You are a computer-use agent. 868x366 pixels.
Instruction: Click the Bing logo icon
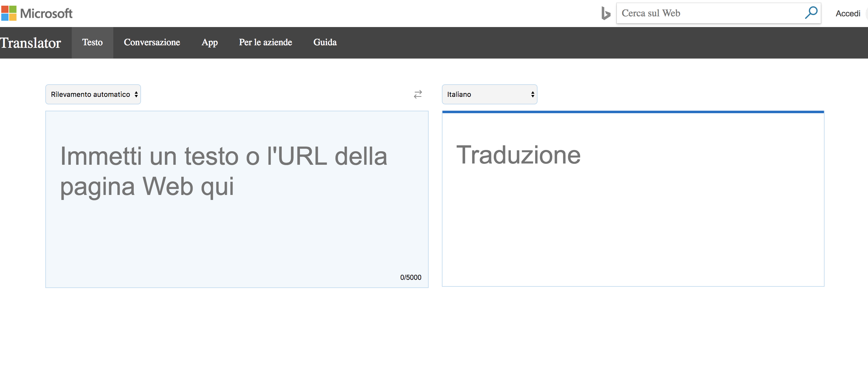606,14
